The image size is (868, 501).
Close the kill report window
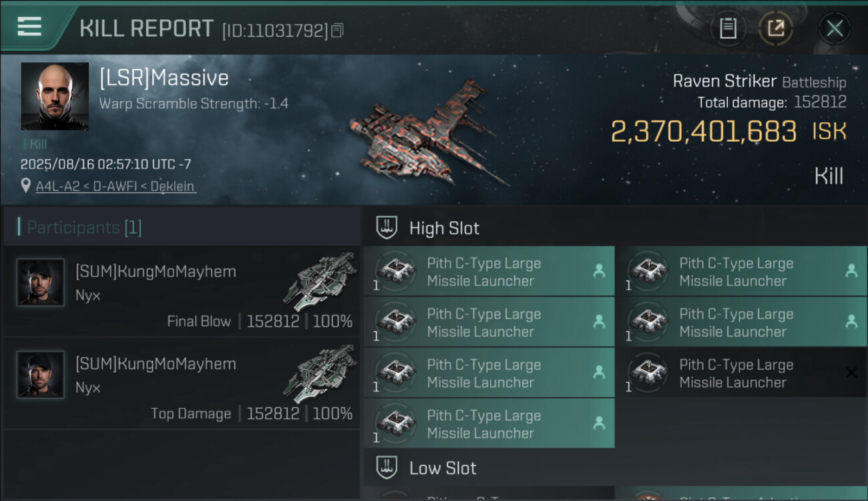[x=834, y=29]
